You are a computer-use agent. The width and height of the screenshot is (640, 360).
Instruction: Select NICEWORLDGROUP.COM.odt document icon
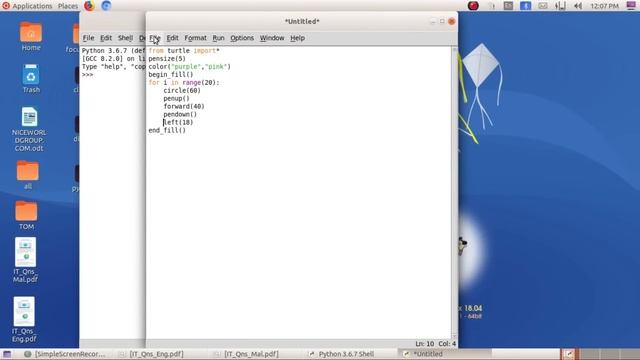point(29,129)
